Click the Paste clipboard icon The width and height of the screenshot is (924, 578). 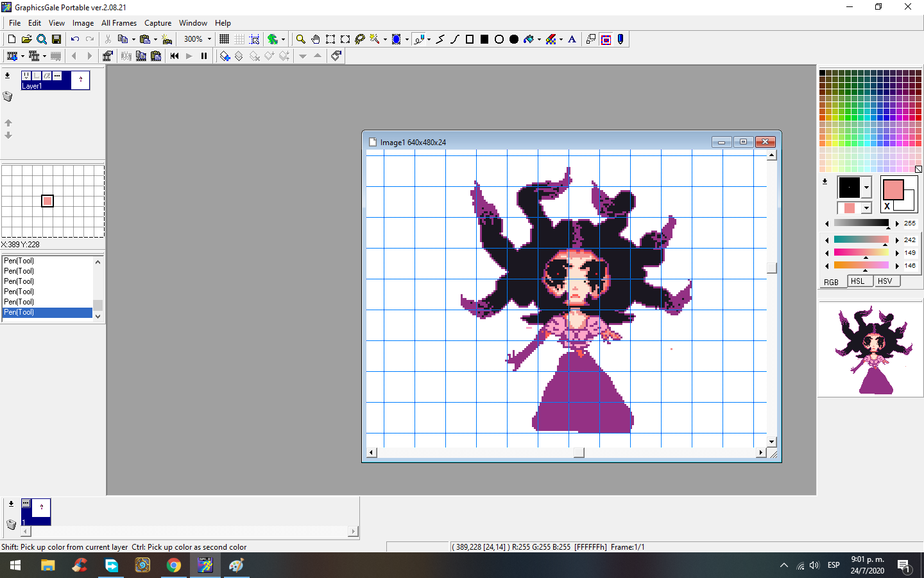click(x=144, y=39)
